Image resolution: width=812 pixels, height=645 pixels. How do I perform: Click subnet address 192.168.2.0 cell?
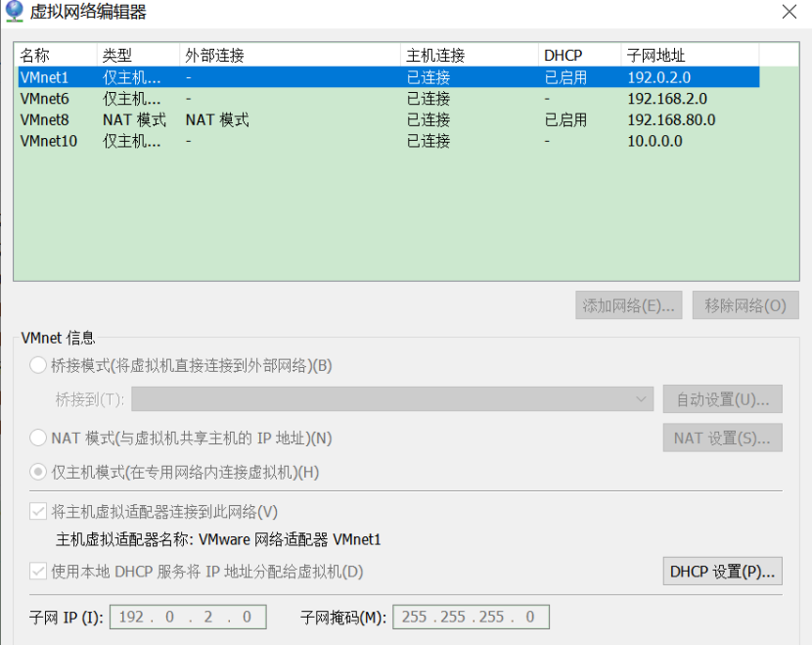click(x=667, y=99)
